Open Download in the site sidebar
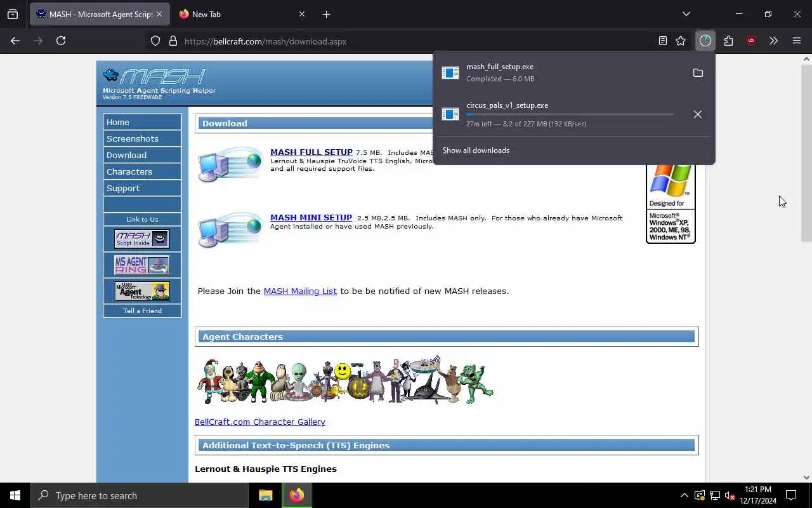Image resolution: width=812 pixels, height=508 pixels. point(142,155)
